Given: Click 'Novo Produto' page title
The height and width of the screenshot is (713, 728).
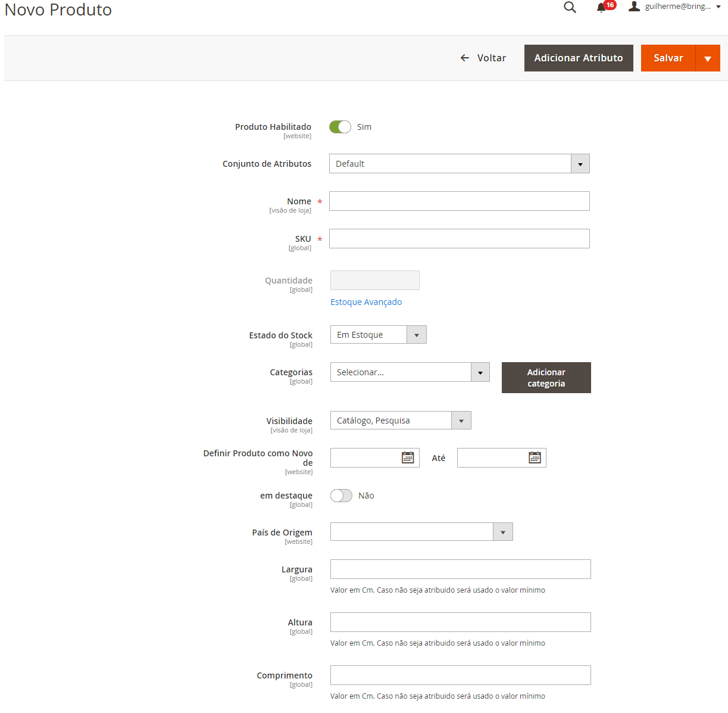Looking at the screenshot, I should point(58,10).
